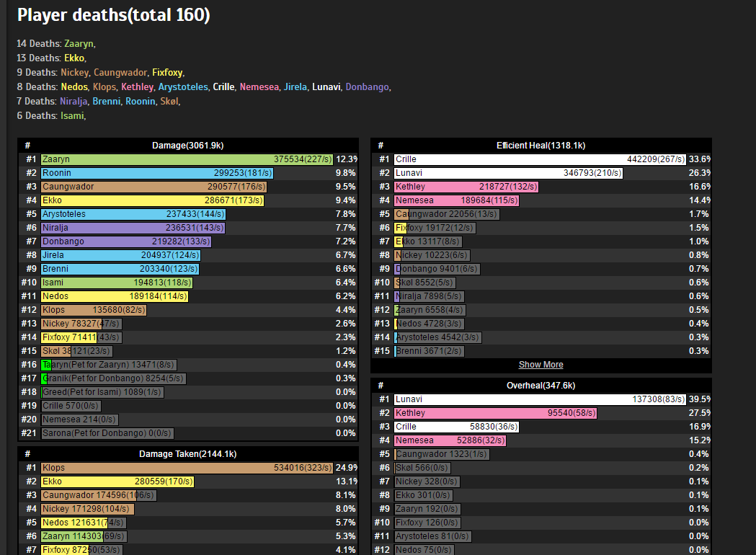Screen dimensions: 756x555
Task: Select Fixfoxy in the 9 Deaths row
Action: tap(167, 73)
